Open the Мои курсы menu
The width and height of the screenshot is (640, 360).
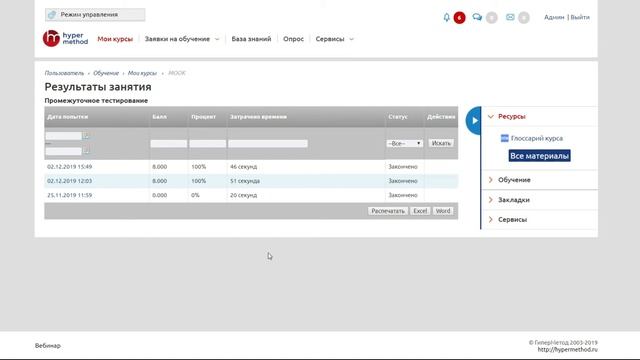point(115,39)
